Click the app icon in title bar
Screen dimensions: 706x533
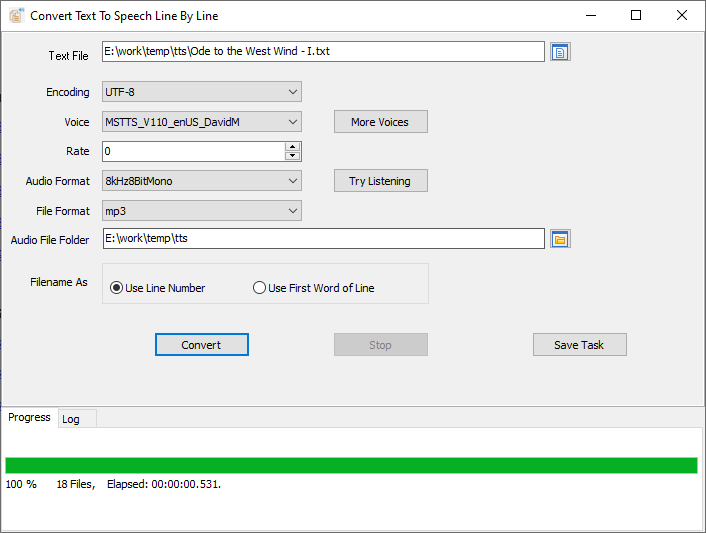click(17, 15)
